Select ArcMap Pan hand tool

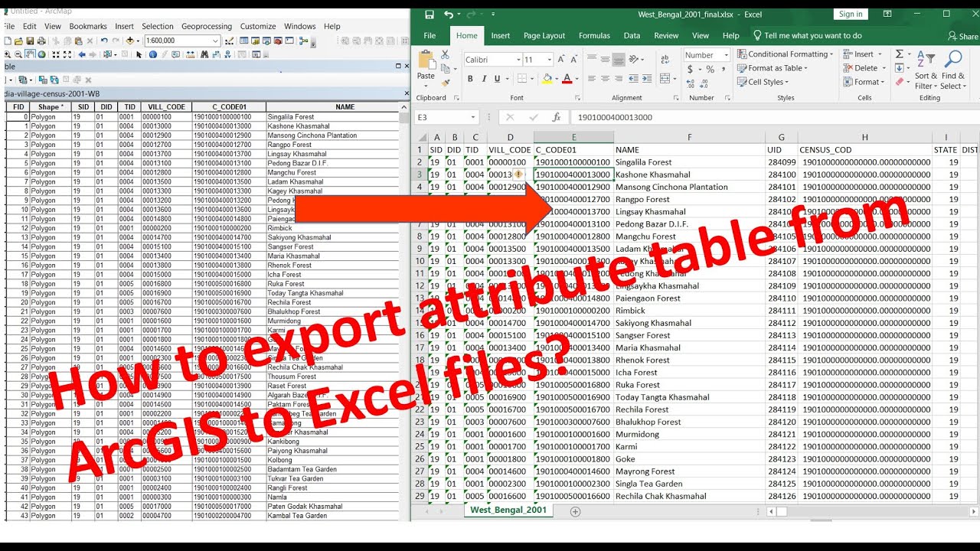click(30, 54)
